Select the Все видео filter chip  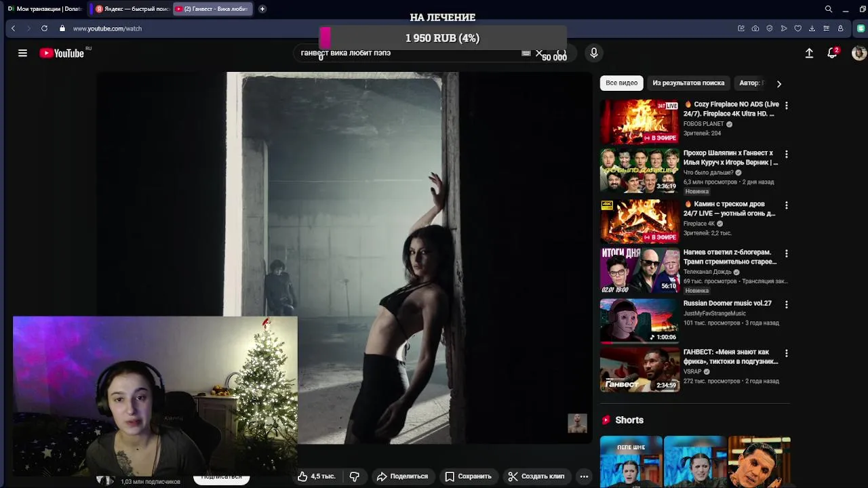pos(622,83)
